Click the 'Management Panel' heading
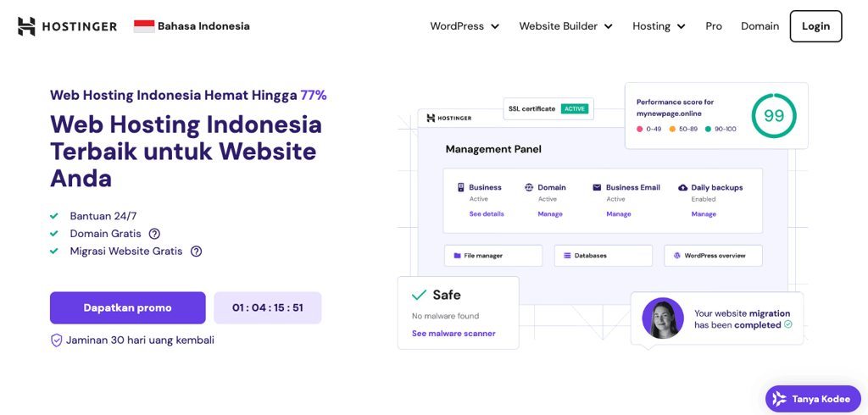This screenshot has height=415, width=868. (494, 149)
